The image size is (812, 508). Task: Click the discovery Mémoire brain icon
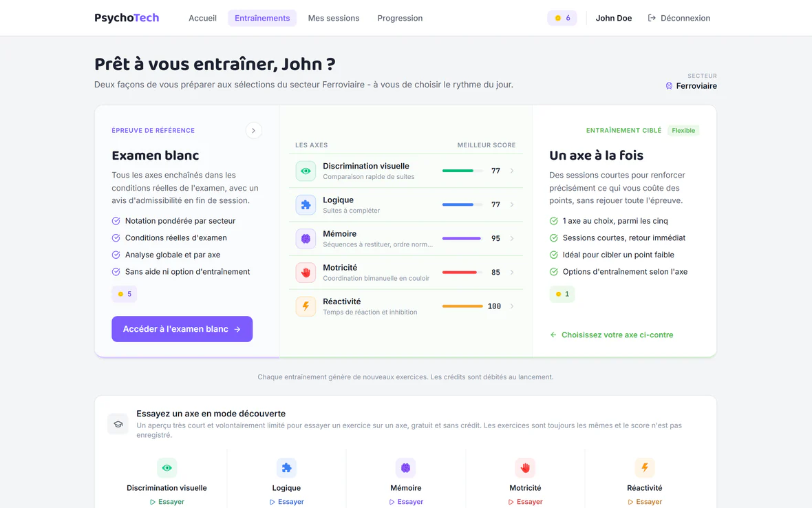pyautogui.click(x=405, y=467)
